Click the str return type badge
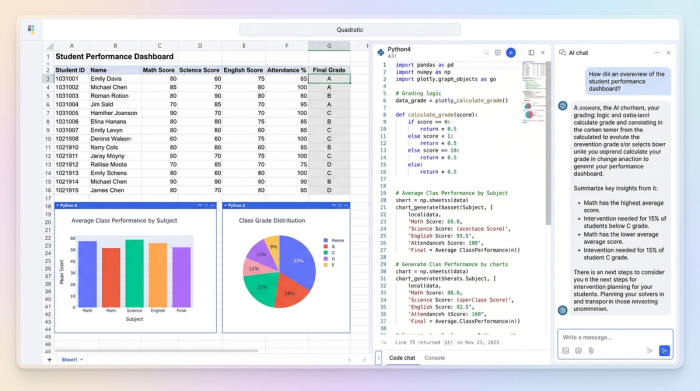This screenshot has width=700, height=391. (x=448, y=343)
